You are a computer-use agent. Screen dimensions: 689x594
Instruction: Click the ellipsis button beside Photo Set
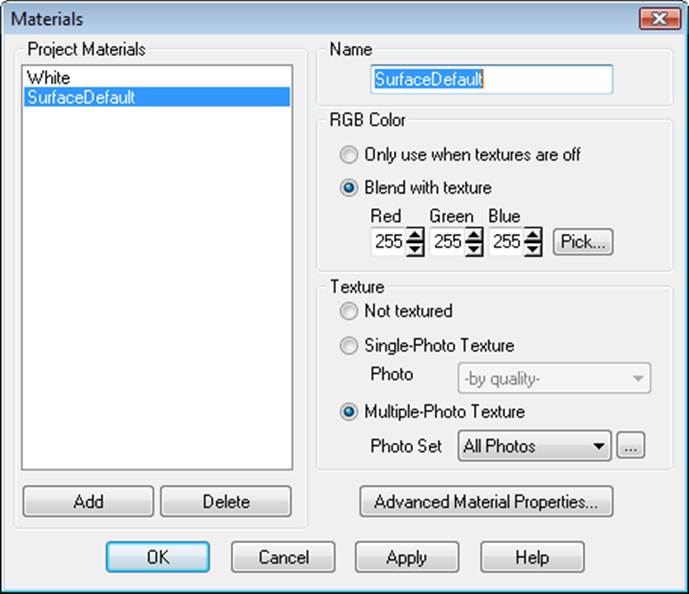point(630,447)
